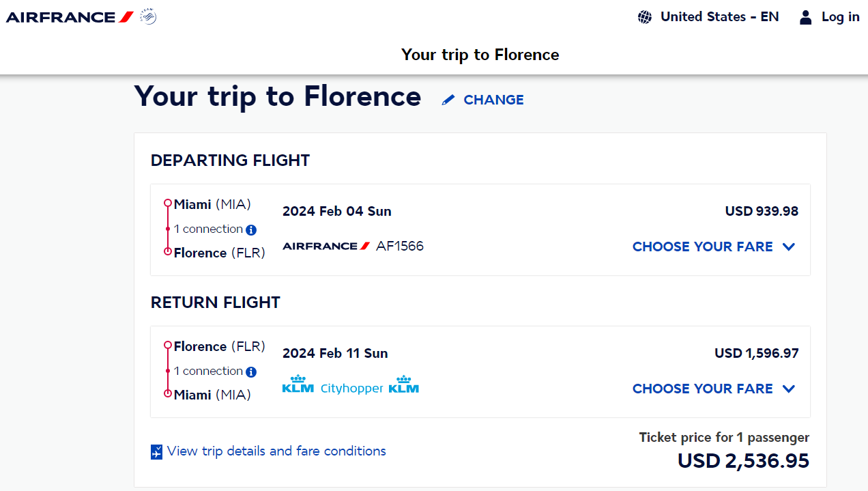Click the globe icon beside United States
This screenshot has height=491, width=868.
tap(645, 17)
